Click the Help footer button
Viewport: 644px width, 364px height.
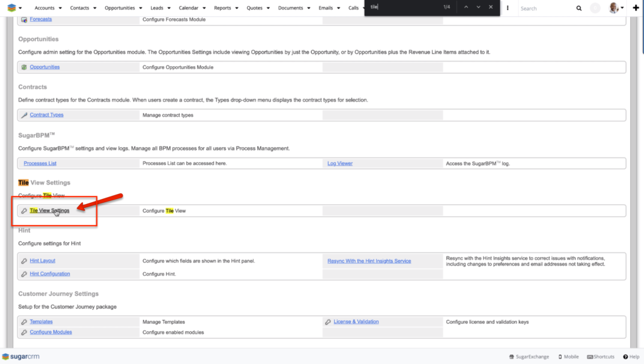coord(631,356)
